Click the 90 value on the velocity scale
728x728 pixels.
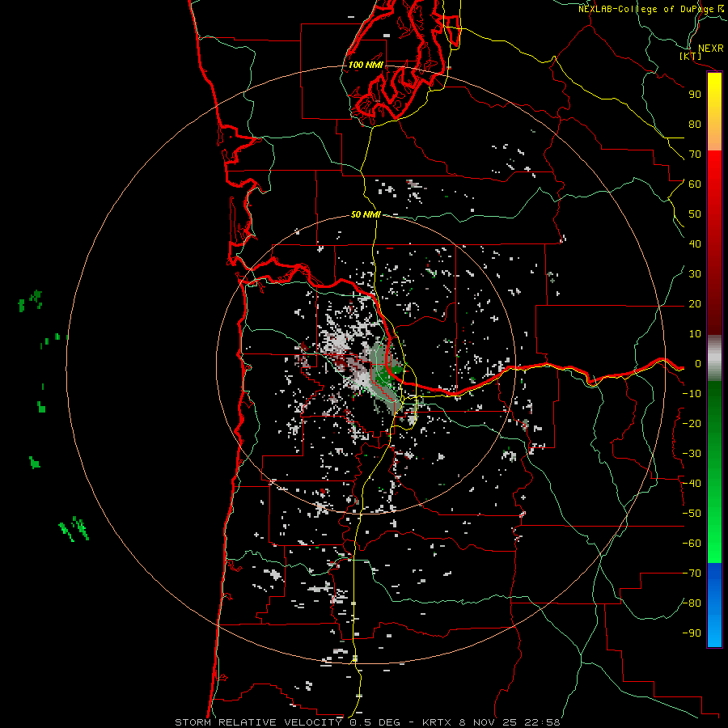(x=695, y=95)
